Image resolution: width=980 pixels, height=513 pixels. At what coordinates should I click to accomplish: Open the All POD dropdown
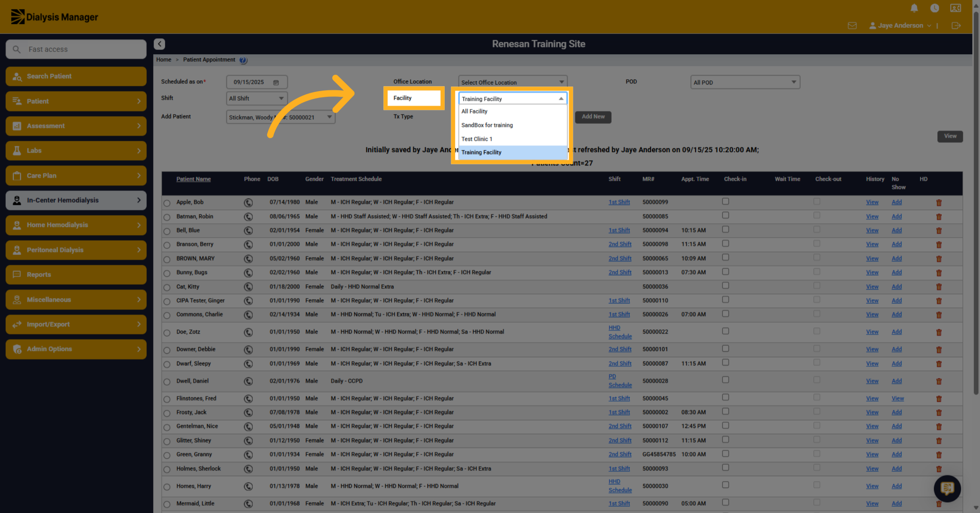745,82
